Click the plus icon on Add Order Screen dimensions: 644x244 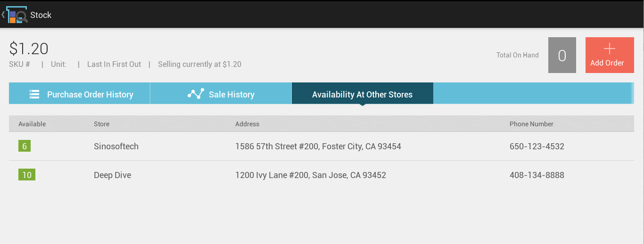tap(610, 49)
